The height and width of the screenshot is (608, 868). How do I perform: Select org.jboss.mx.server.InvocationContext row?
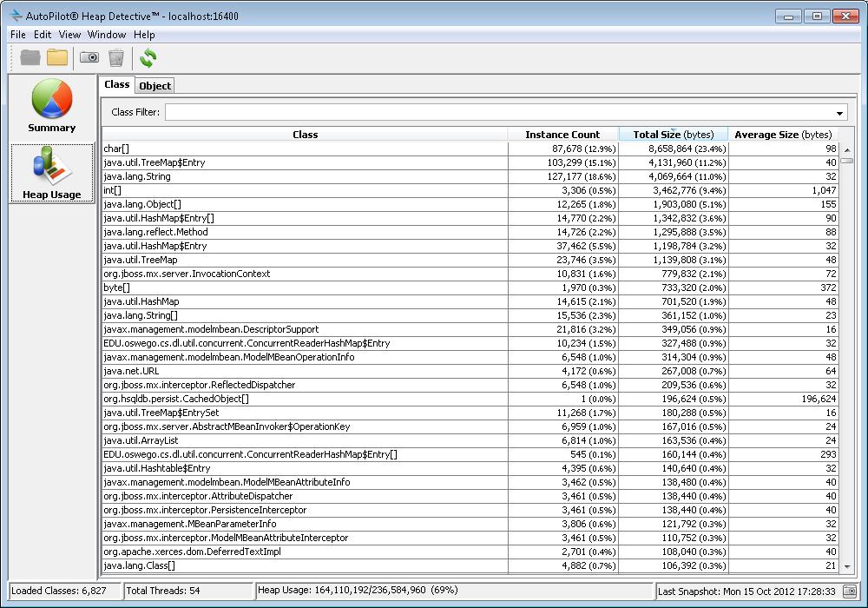click(x=470, y=274)
